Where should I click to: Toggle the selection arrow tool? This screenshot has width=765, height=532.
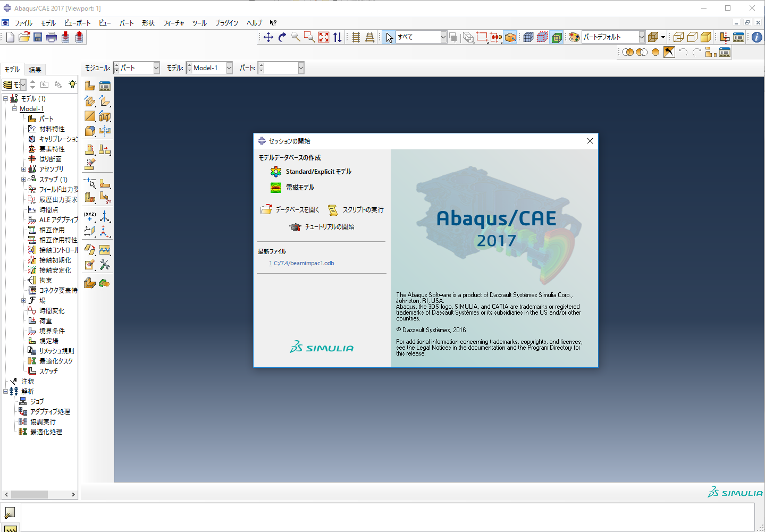[x=389, y=37]
